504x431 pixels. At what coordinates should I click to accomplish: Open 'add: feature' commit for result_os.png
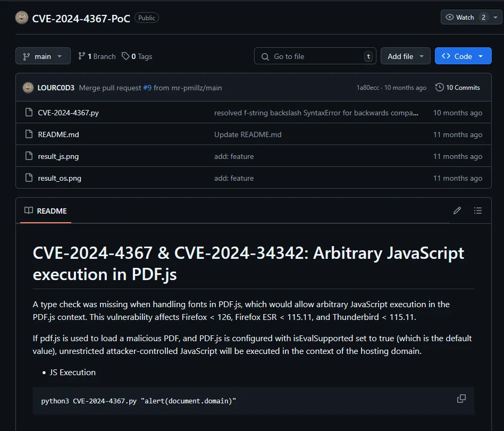[234, 179]
